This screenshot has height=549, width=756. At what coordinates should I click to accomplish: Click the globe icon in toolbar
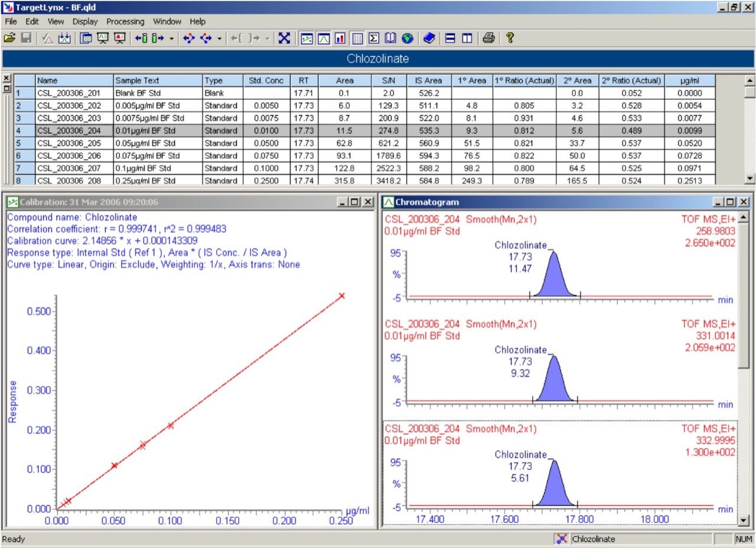coord(407,38)
